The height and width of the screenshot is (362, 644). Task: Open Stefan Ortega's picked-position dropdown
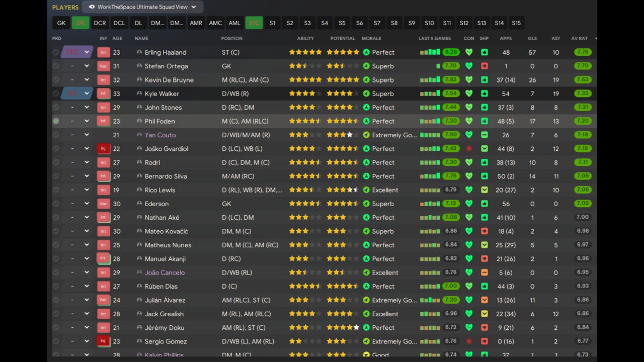[x=77, y=66]
